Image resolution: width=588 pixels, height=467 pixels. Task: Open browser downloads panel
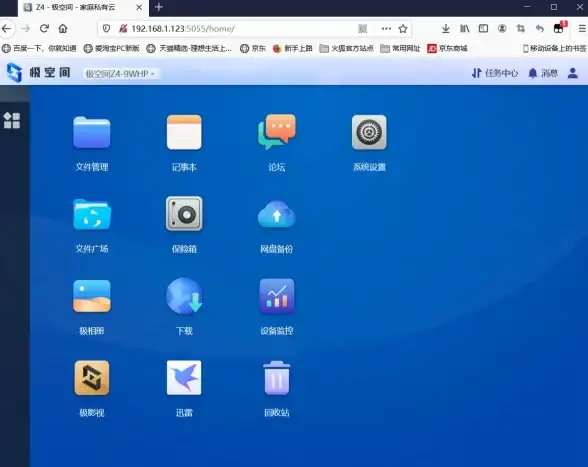tap(446, 29)
